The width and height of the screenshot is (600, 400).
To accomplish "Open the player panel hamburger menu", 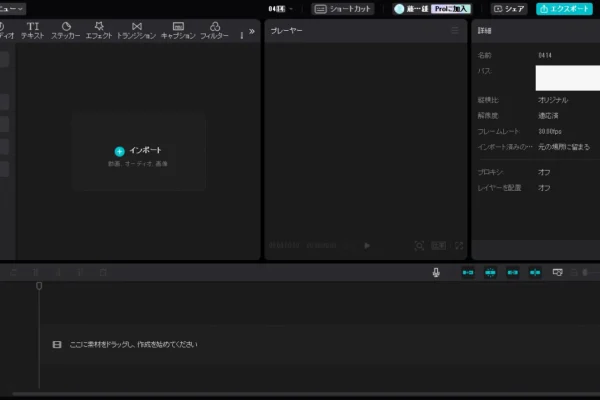I will point(455,31).
